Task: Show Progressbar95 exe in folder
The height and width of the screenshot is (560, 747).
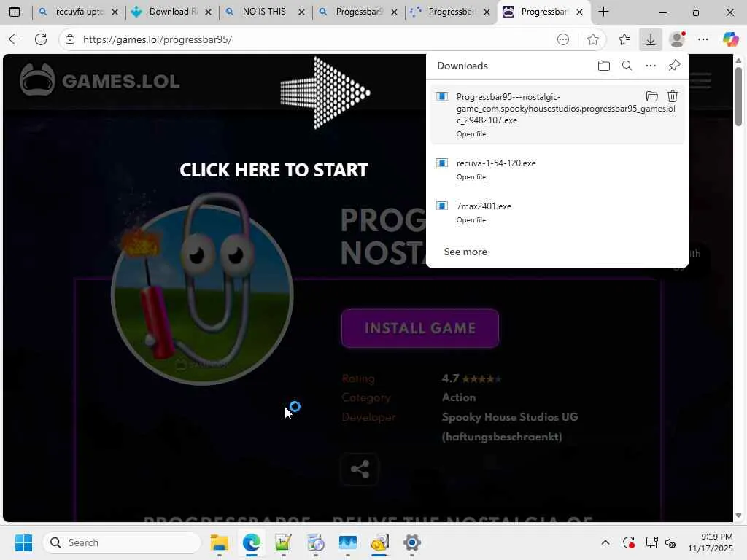Action: 651,97
